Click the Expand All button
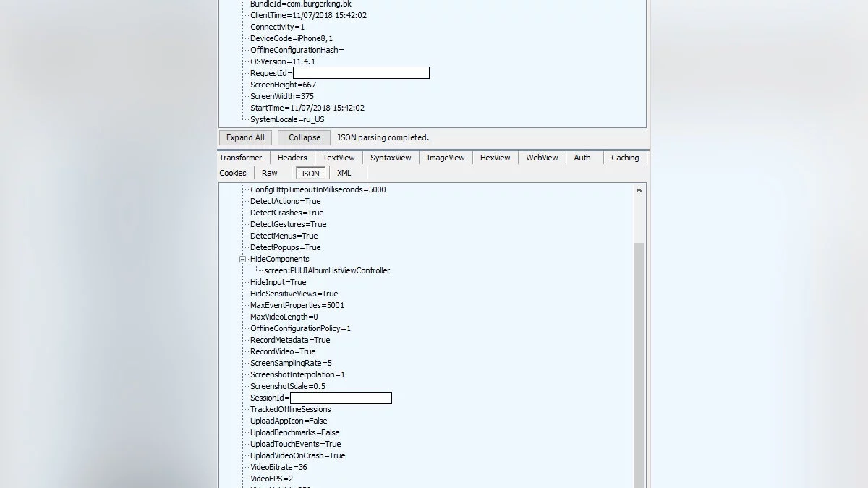Image resolution: width=868 pixels, height=488 pixels. [x=245, y=137]
